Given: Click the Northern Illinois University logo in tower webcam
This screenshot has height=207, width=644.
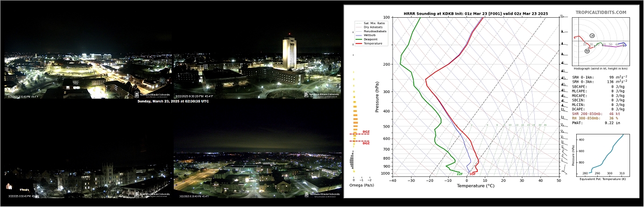Looking at the screenshot, I should 322,94.
